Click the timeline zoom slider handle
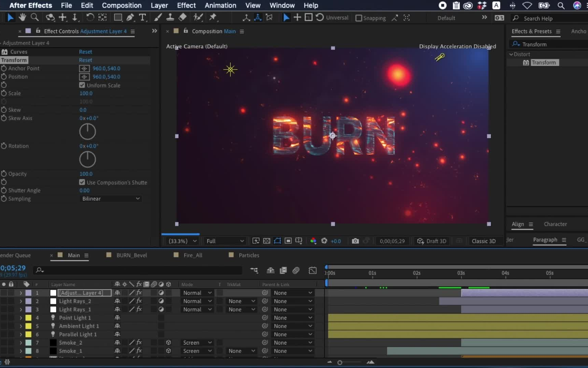The width and height of the screenshot is (588, 368). click(x=340, y=363)
